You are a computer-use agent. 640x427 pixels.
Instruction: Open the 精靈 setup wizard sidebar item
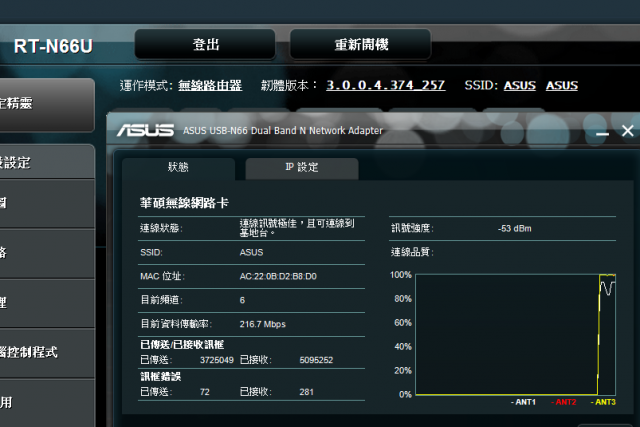pos(47,104)
